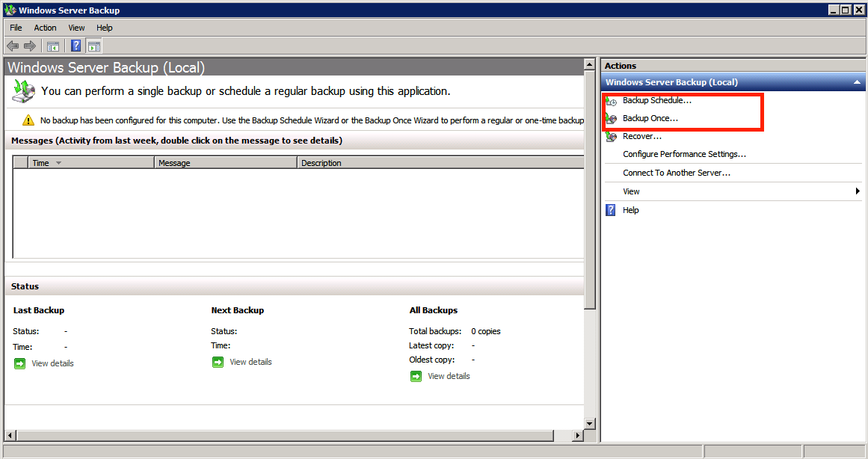Open the File menu

click(x=16, y=28)
